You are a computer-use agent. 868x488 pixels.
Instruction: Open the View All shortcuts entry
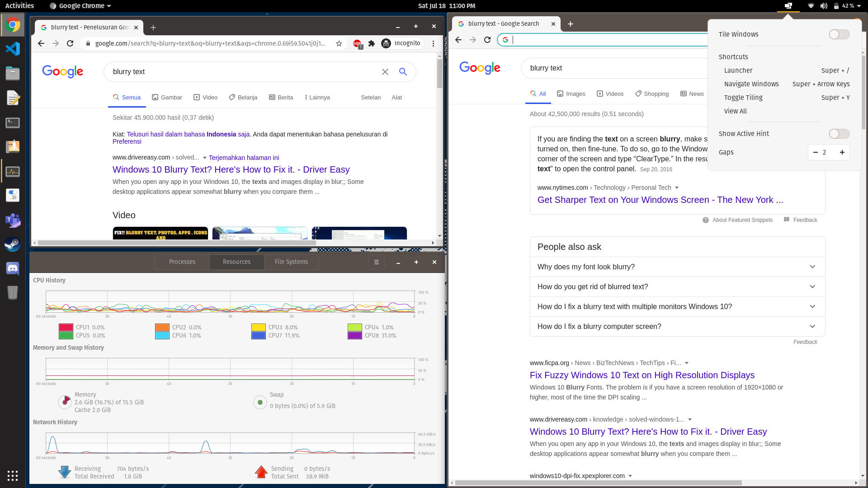736,111
